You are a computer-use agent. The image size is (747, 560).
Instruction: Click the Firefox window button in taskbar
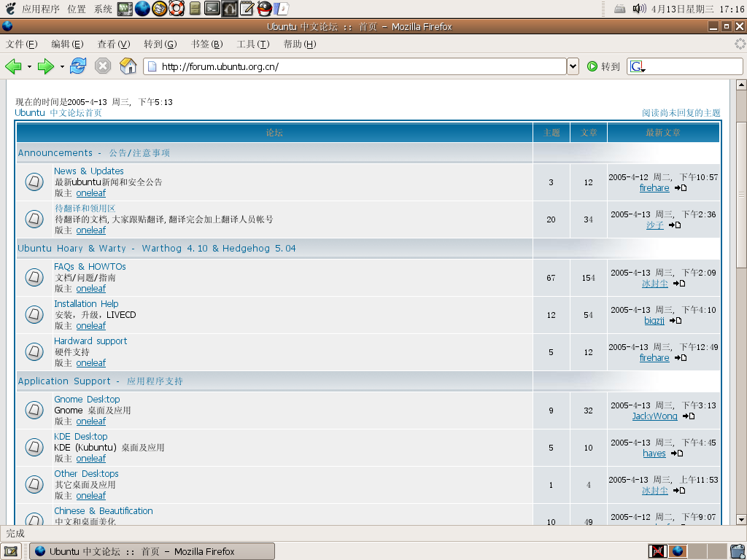click(152, 551)
